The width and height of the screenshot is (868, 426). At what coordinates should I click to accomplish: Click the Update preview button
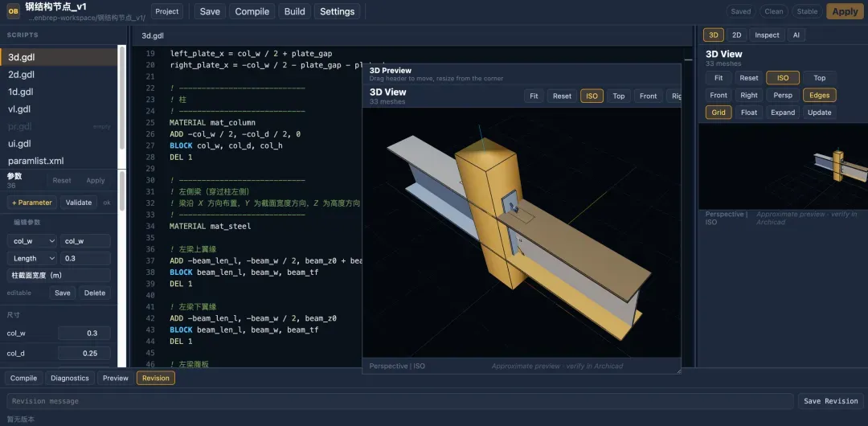[x=819, y=113]
